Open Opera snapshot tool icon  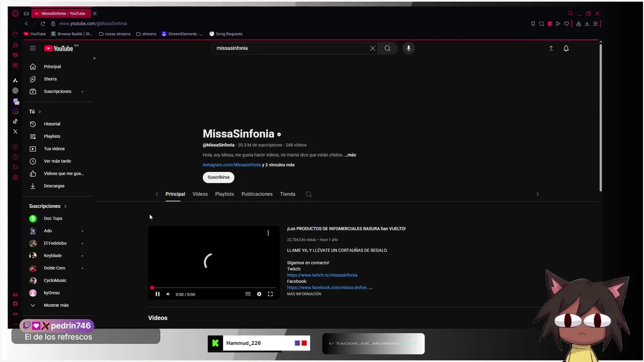click(x=541, y=24)
